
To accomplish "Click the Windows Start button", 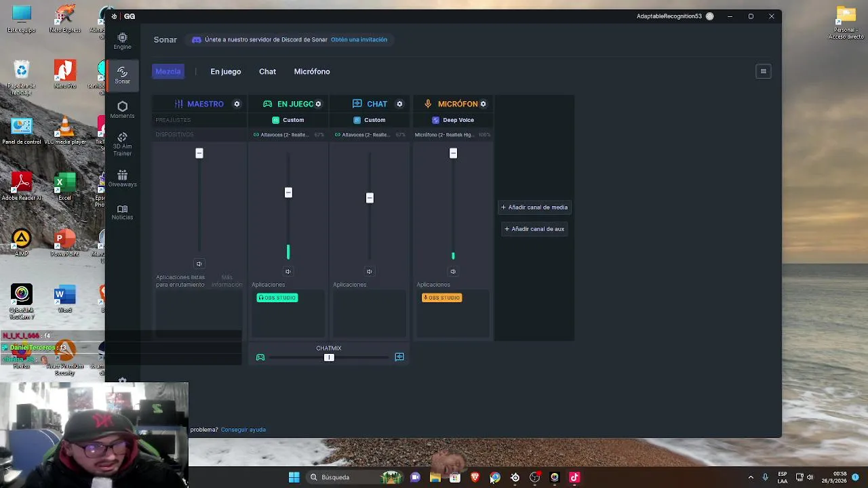I will tap(294, 477).
